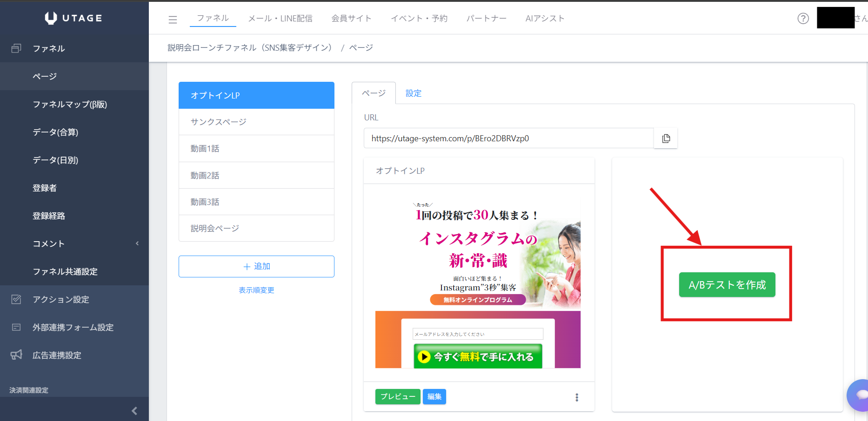The width and height of the screenshot is (868, 421).
Task: Expand the ファネル sidebar section
Action: pyautogui.click(x=49, y=49)
